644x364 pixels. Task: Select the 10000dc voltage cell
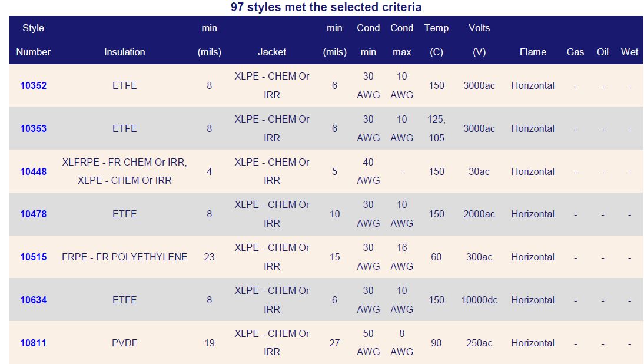(x=479, y=300)
